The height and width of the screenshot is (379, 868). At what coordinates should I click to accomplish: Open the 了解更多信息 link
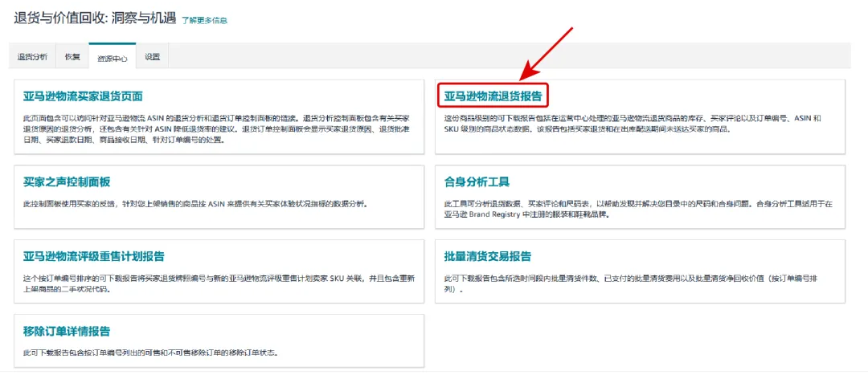point(204,20)
